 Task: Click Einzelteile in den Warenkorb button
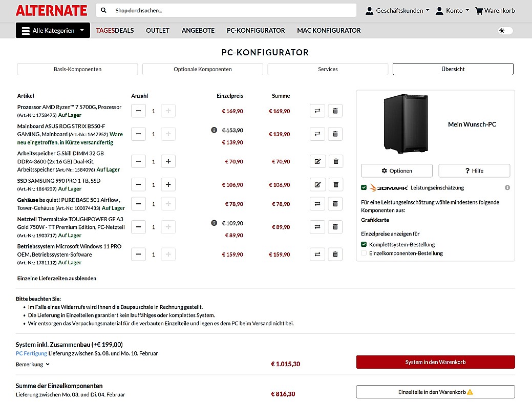tap(435, 392)
